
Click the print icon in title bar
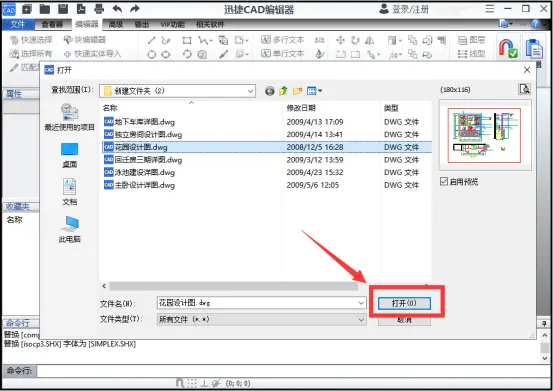point(99,9)
